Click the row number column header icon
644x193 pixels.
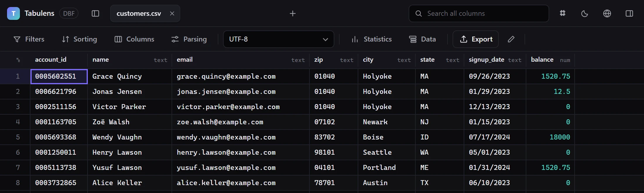(18, 60)
